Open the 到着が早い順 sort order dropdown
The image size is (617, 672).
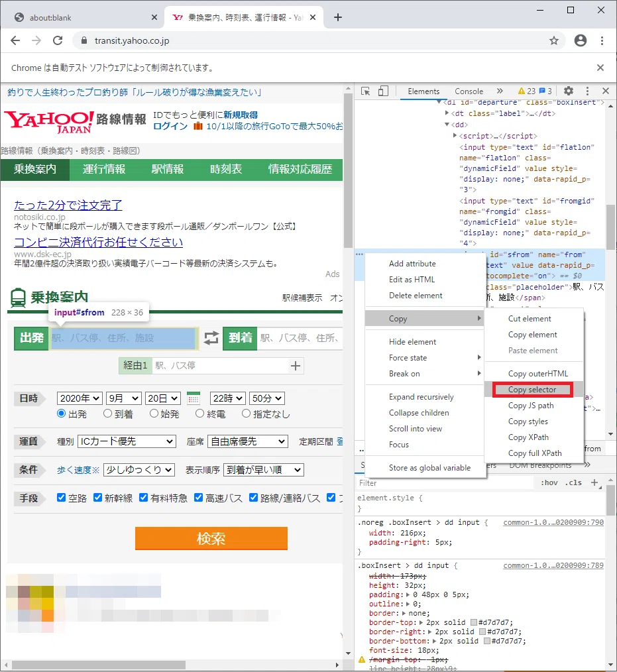tap(264, 470)
